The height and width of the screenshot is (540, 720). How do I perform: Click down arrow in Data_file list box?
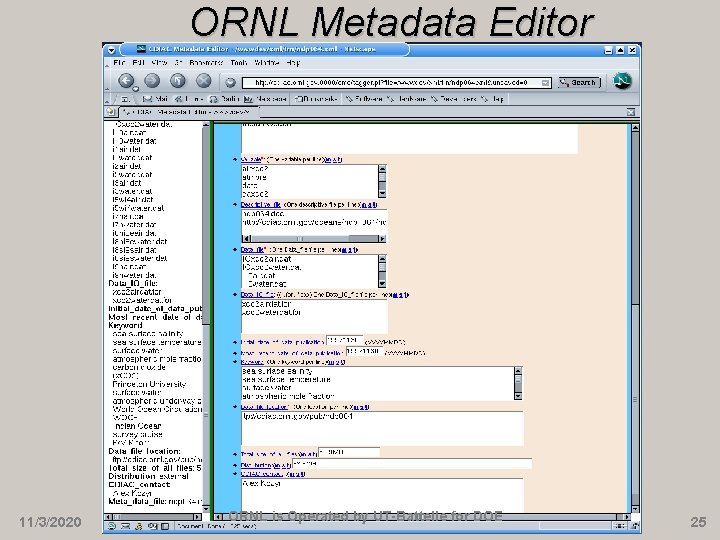tap(382, 284)
